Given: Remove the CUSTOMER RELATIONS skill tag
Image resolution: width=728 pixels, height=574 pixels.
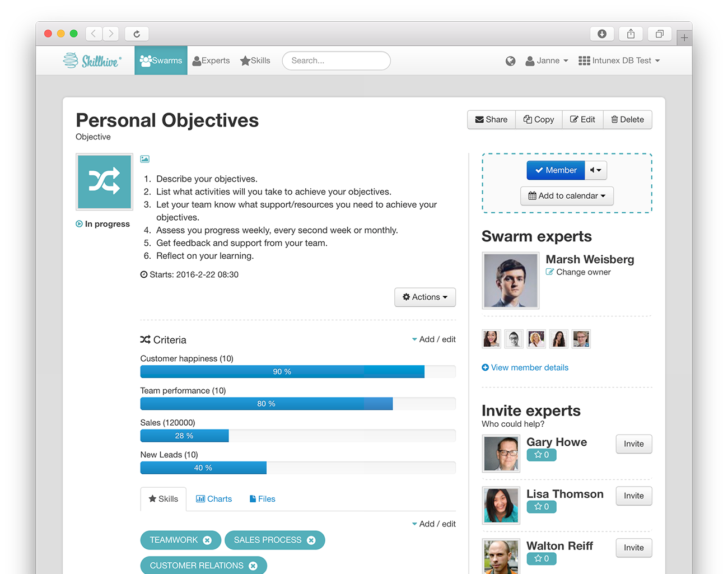Looking at the screenshot, I should click(x=253, y=566).
